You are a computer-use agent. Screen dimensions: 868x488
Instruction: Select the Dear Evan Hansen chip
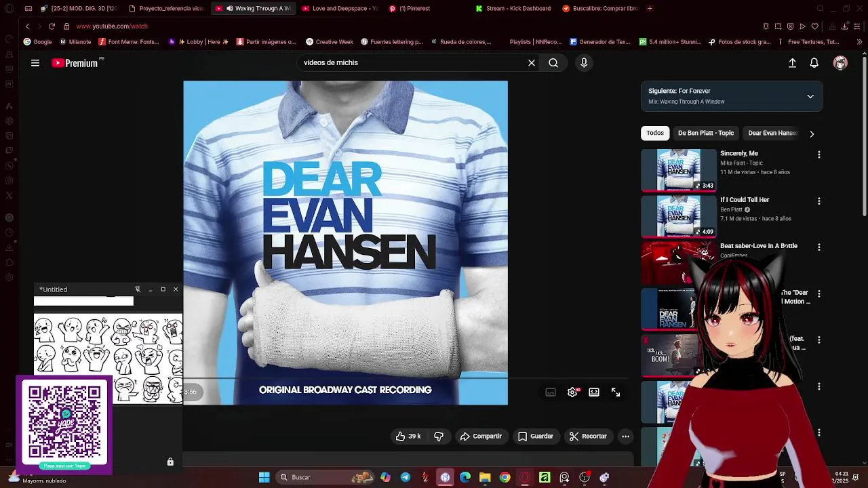772,134
